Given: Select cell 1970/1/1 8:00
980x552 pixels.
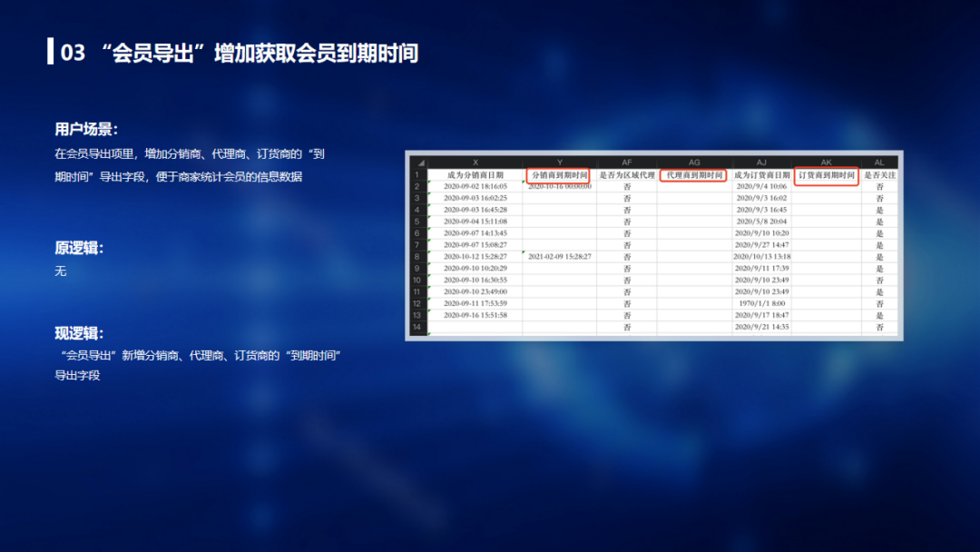Looking at the screenshot, I should (x=761, y=304).
